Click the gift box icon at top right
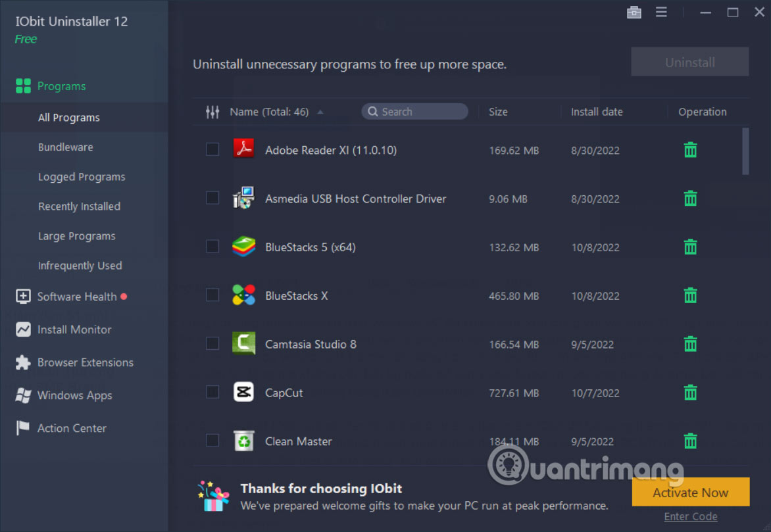 coord(634,12)
